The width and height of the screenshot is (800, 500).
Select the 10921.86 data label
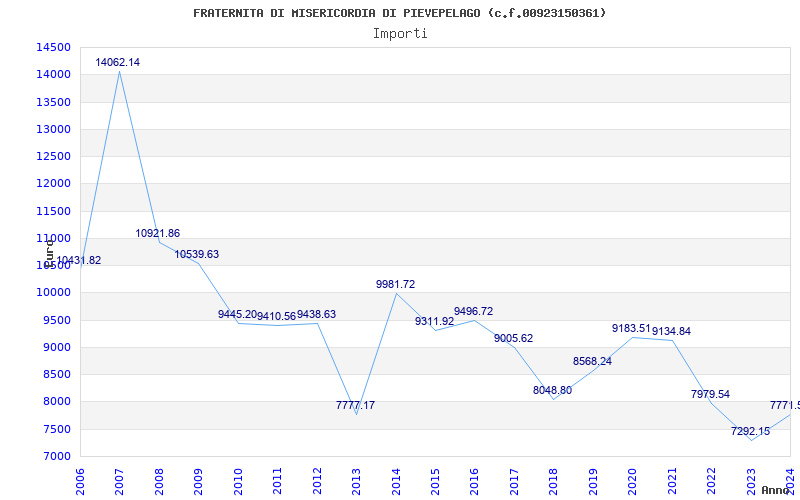coord(158,233)
